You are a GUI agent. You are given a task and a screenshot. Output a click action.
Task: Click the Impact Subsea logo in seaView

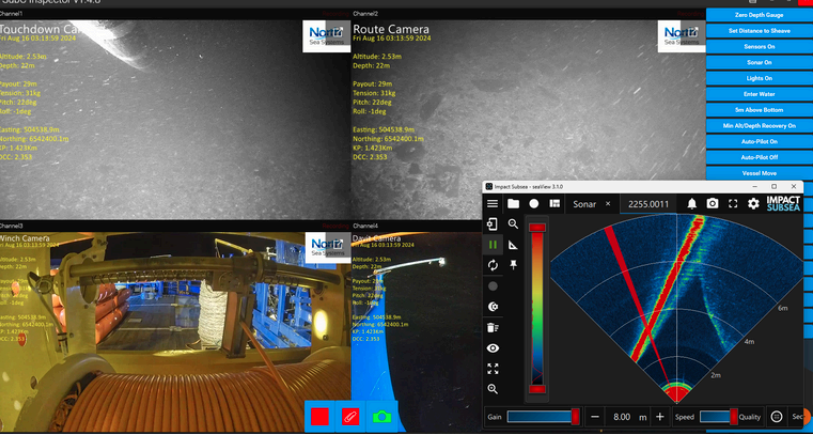[783, 204]
